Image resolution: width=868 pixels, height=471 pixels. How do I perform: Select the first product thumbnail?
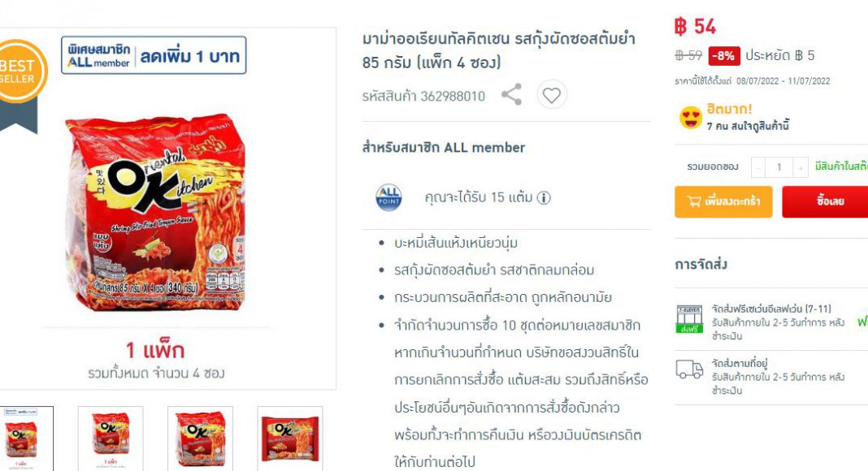pyautogui.click(x=24, y=439)
